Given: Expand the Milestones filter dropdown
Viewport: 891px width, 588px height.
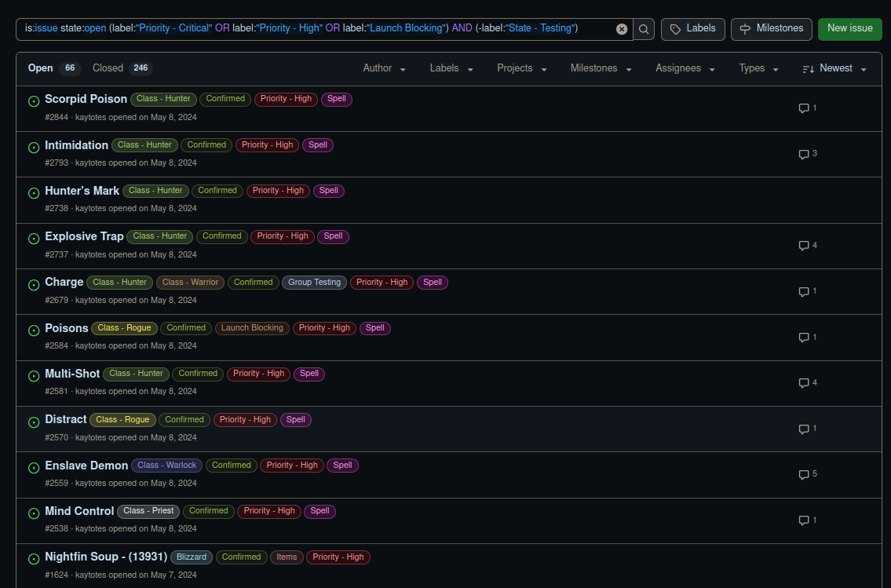Looking at the screenshot, I should pyautogui.click(x=601, y=68).
